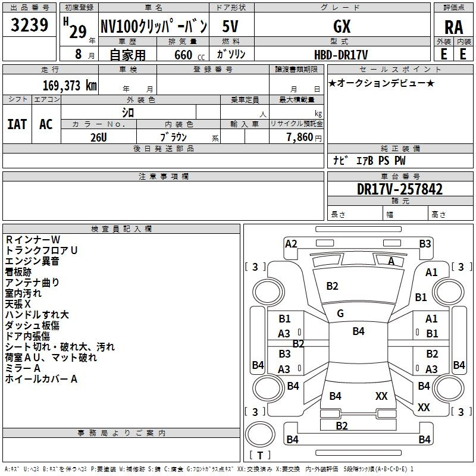Image resolution: width=476 pixels, height=476 pixels.
Task: Select the B2 mark on the hood
Action: 332,286
